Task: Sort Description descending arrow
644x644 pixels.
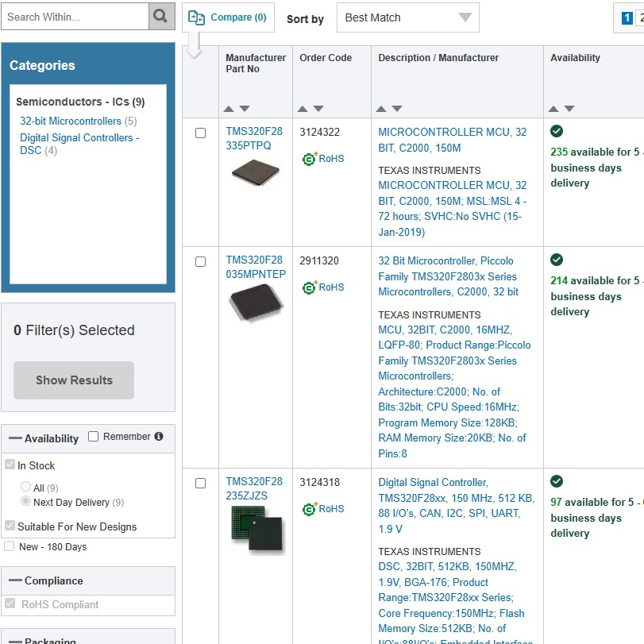Action: pyautogui.click(x=397, y=109)
